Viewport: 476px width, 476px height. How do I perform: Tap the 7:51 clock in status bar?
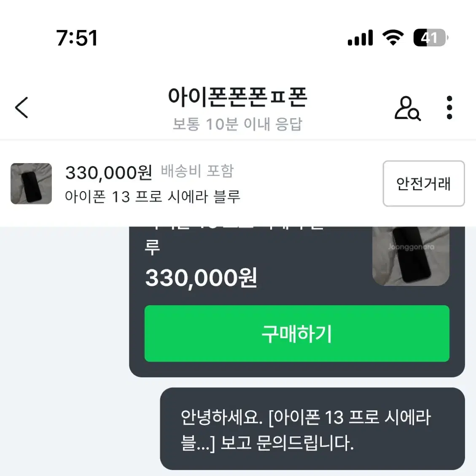coord(77,38)
